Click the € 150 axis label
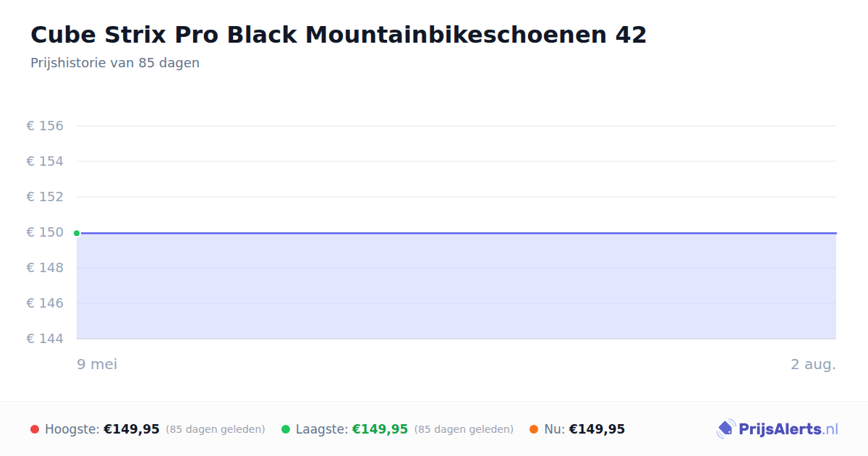This screenshot has width=868, height=456. click(x=45, y=232)
